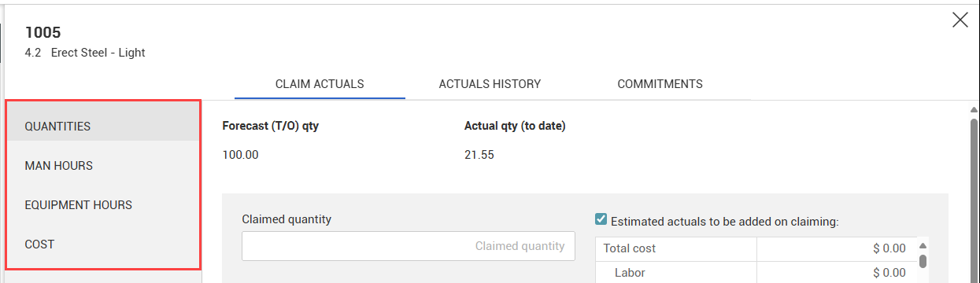The width and height of the screenshot is (980, 283).
Task: Click the cost table scrollbar thumb
Action: 923,260
